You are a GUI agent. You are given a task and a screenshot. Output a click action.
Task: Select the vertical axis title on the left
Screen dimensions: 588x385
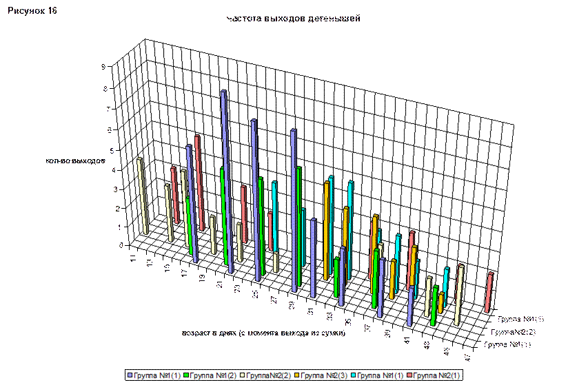point(75,161)
